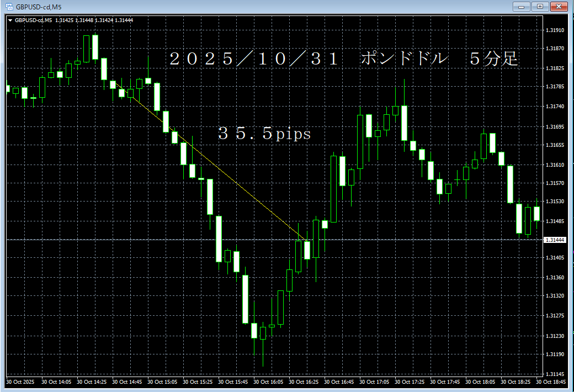Select the chart header OHLC text 1.31425 1.31448
574x392 pixels.
coord(75,20)
